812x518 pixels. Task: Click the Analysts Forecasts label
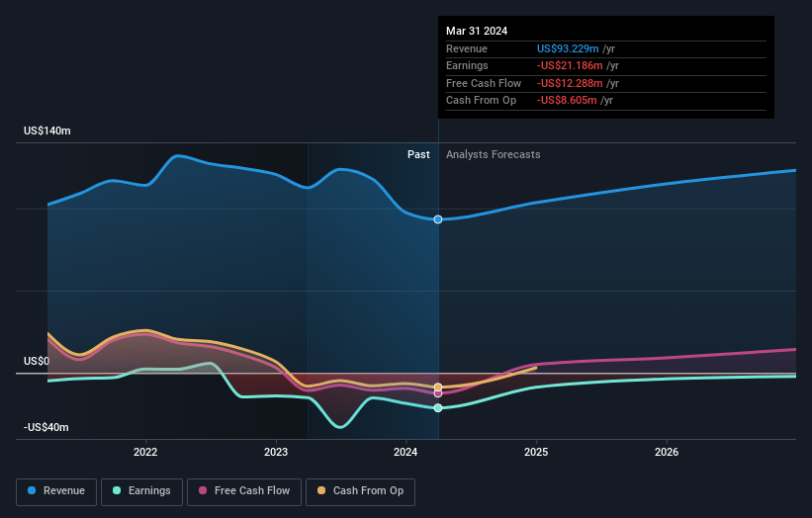point(493,155)
